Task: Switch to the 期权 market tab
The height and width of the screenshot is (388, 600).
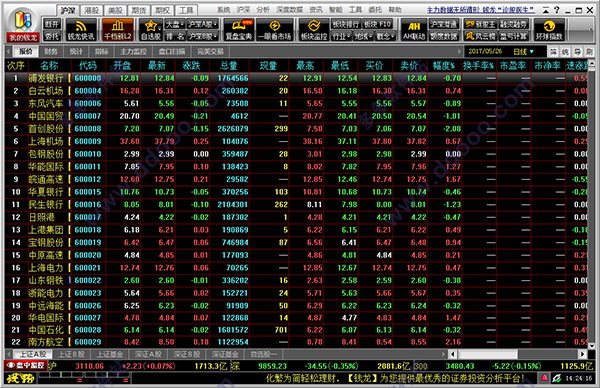Action: tap(163, 10)
